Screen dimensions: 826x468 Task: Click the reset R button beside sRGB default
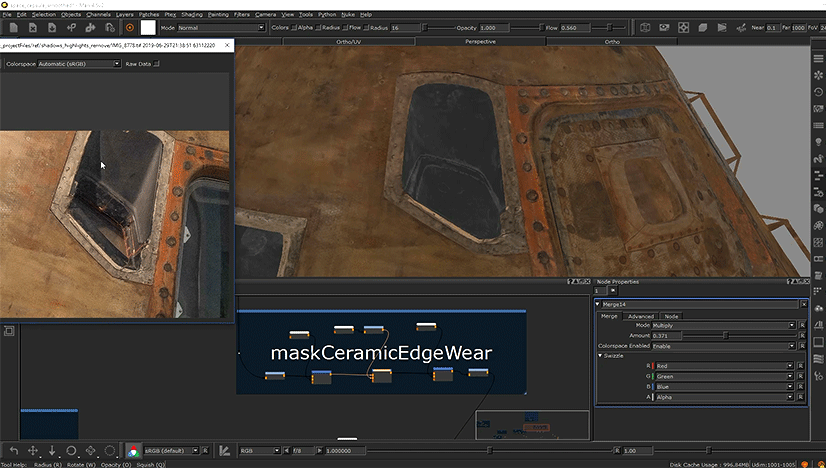pyautogui.click(x=205, y=451)
